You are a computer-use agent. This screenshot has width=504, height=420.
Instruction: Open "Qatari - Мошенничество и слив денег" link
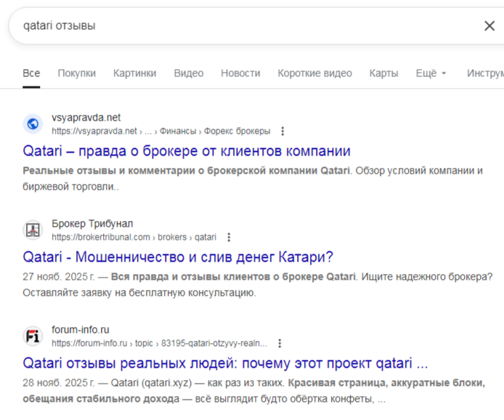point(178,257)
